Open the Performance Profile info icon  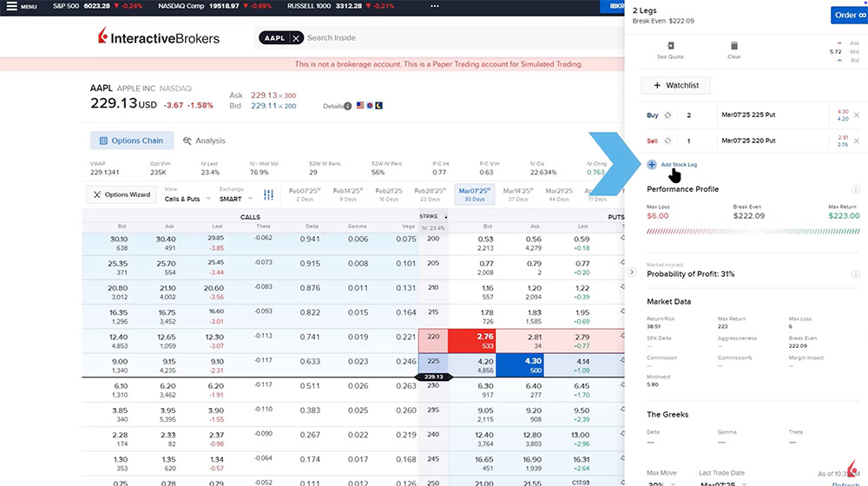(x=855, y=189)
